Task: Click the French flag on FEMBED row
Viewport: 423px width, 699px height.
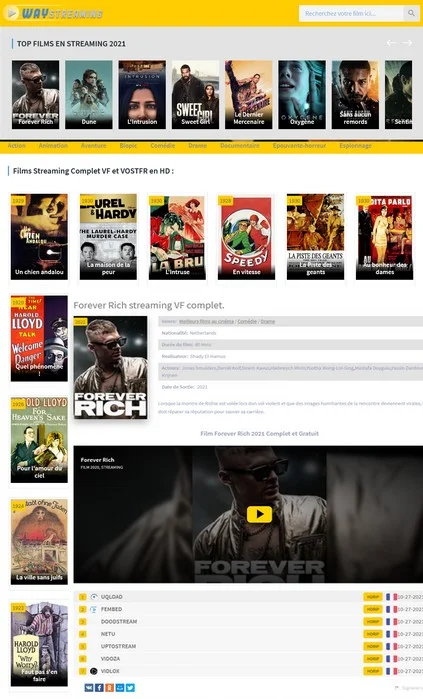Action: click(391, 609)
